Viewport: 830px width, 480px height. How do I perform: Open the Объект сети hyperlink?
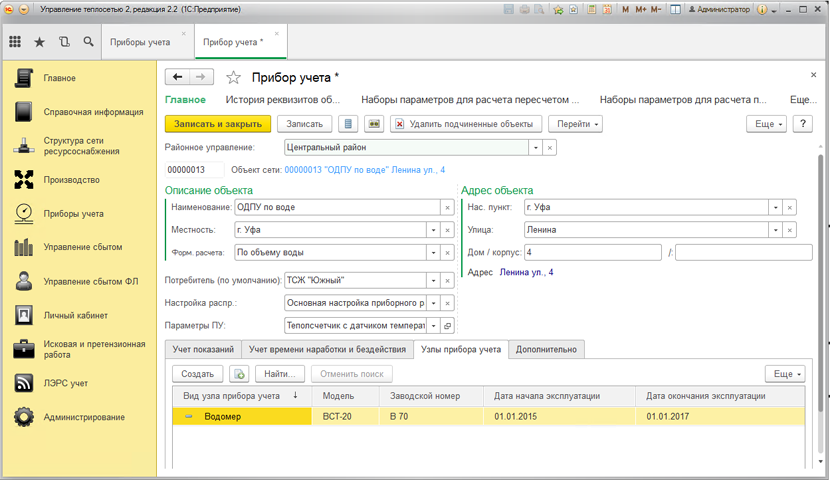click(364, 170)
